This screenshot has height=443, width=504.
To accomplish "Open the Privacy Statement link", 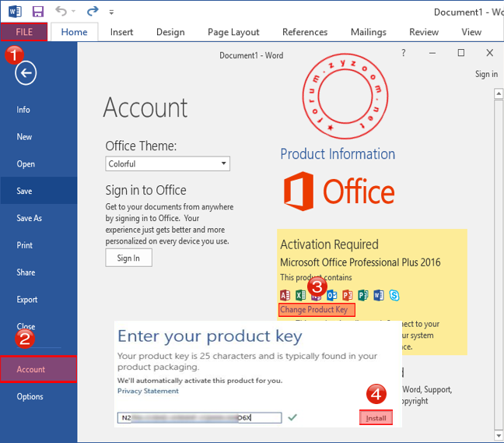I will tap(148, 391).
